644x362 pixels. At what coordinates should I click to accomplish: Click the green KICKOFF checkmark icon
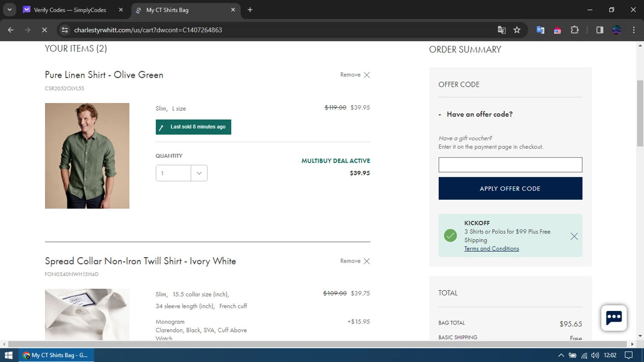tap(450, 236)
